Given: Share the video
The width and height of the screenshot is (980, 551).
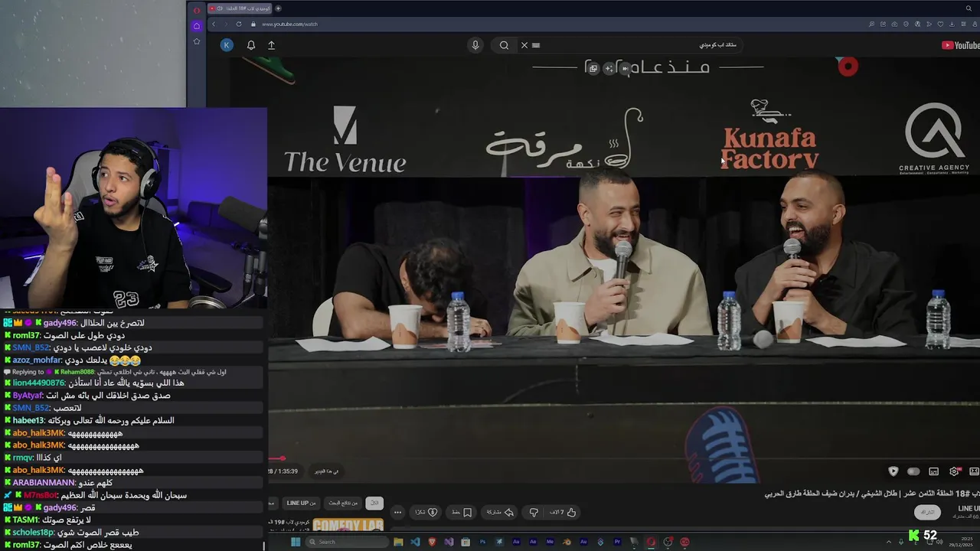Looking at the screenshot, I should pyautogui.click(x=499, y=512).
